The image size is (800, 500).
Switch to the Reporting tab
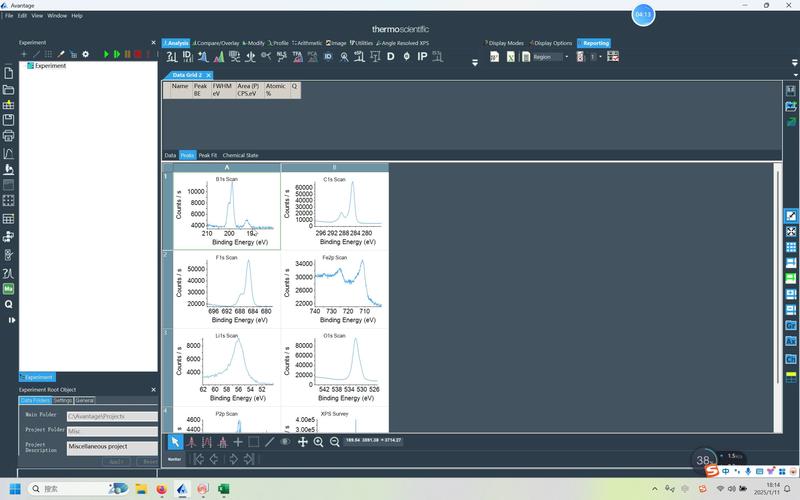pyautogui.click(x=594, y=43)
